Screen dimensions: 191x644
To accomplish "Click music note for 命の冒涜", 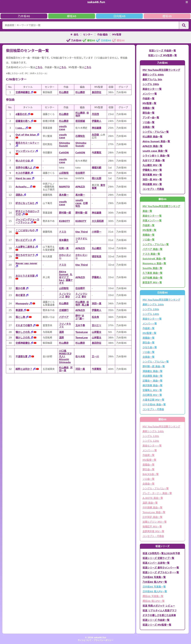I will click(27, 295).
